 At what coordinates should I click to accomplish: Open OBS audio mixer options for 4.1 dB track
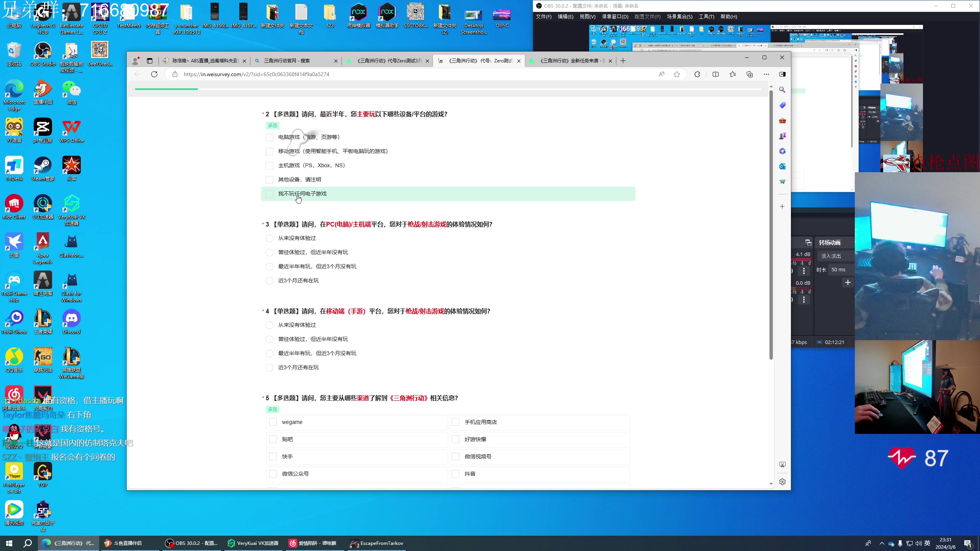[x=804, y=271]
